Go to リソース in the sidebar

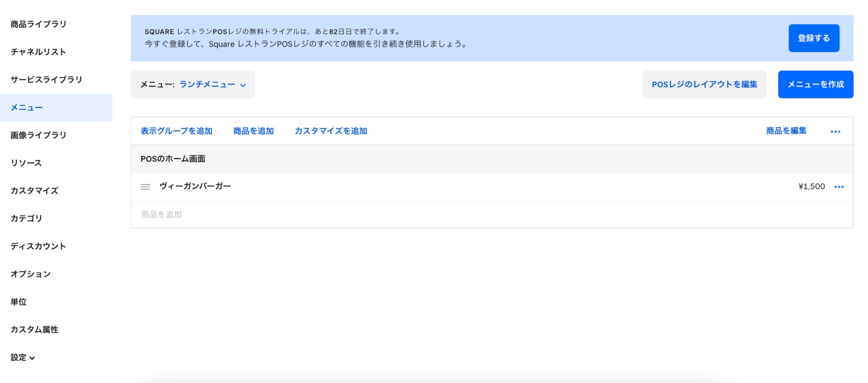point(26,163)
